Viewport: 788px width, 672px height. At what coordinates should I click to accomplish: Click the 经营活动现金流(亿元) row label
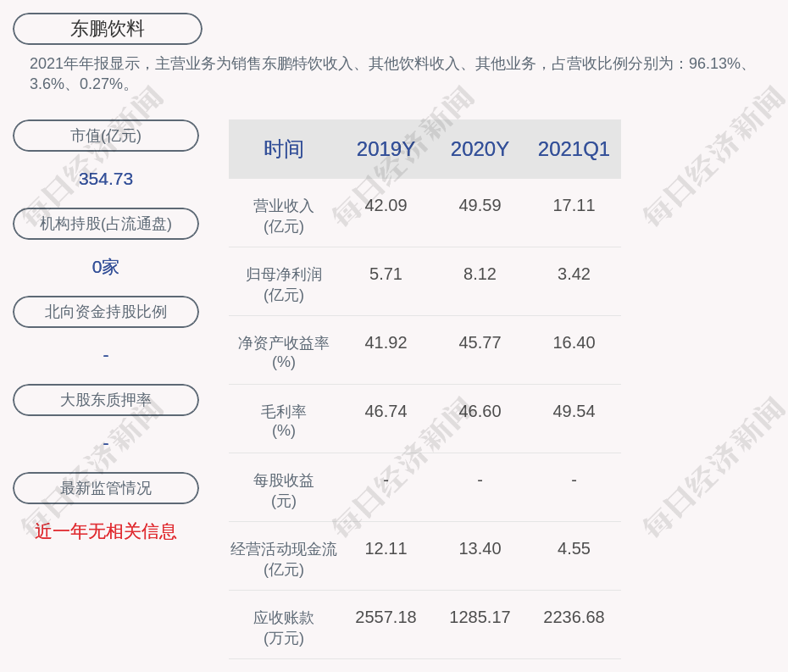click(284, 559)
